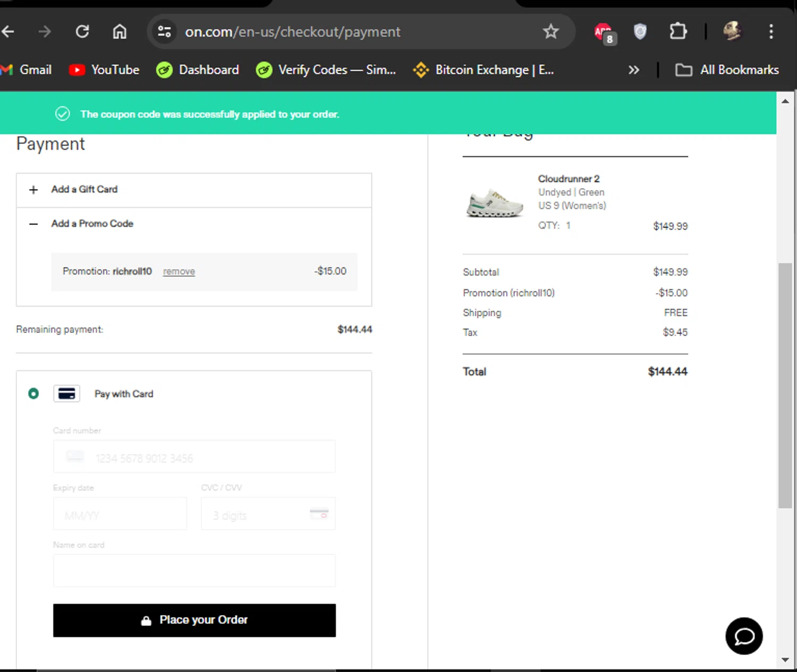Click the Place your Order button
The height and width of the screenshot is (672, 797).
[x=194, y=620]
